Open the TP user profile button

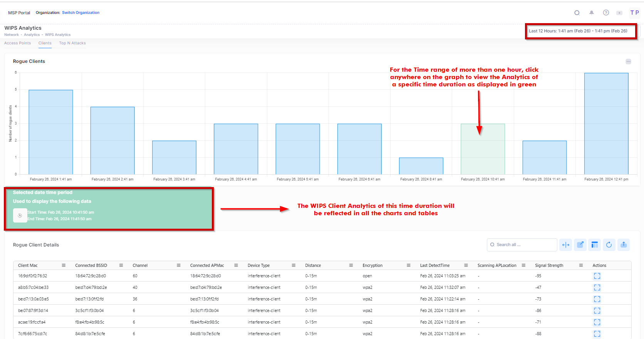pyautogui.click(x=634, y=13)
